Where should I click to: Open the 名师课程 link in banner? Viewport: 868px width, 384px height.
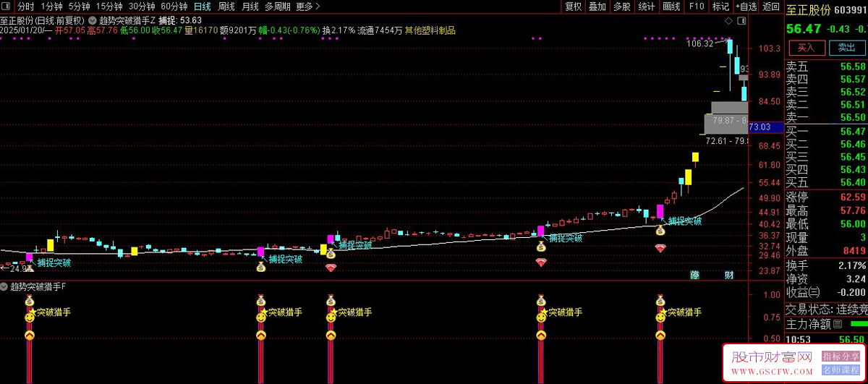(x=841, y=370)
